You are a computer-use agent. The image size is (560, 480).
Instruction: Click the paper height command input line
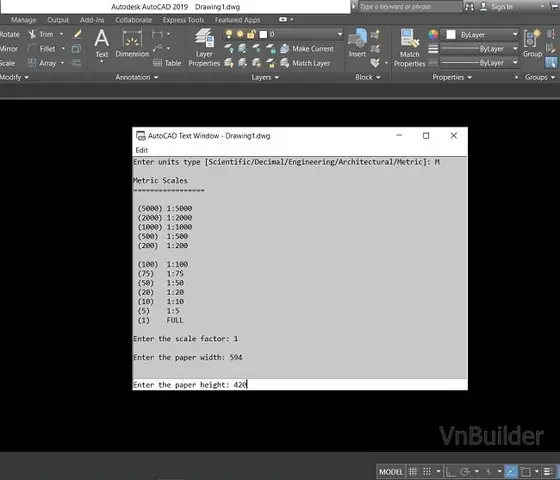[300, 385]
